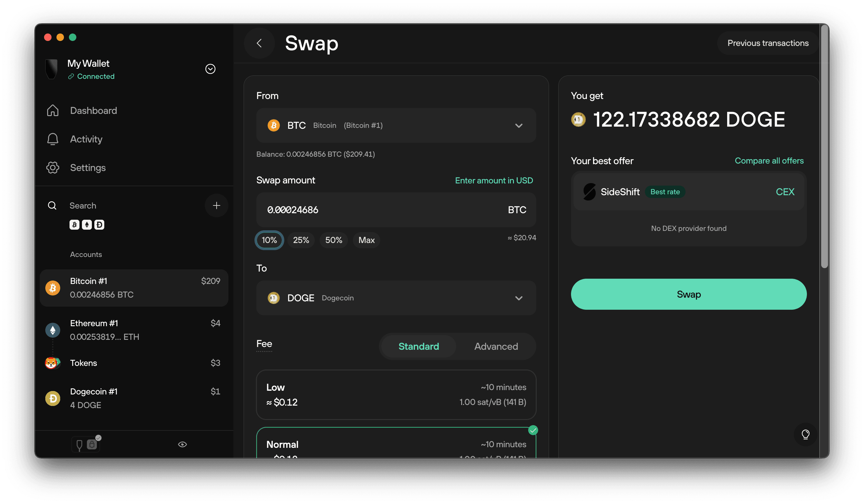This screenshot has width=864, height=504.
Task: Open Settings from the sidebar
Action: [88, 168]
